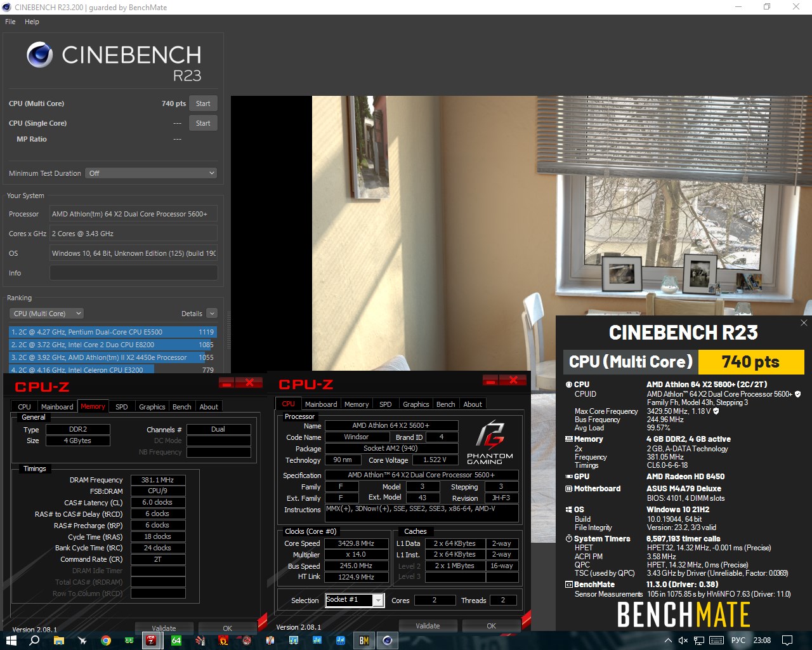Viewport: 812px width, 650px height.
Task: Open Bench tab in Memory-tab CPU-Z window
Action: [x=181, y=407]
